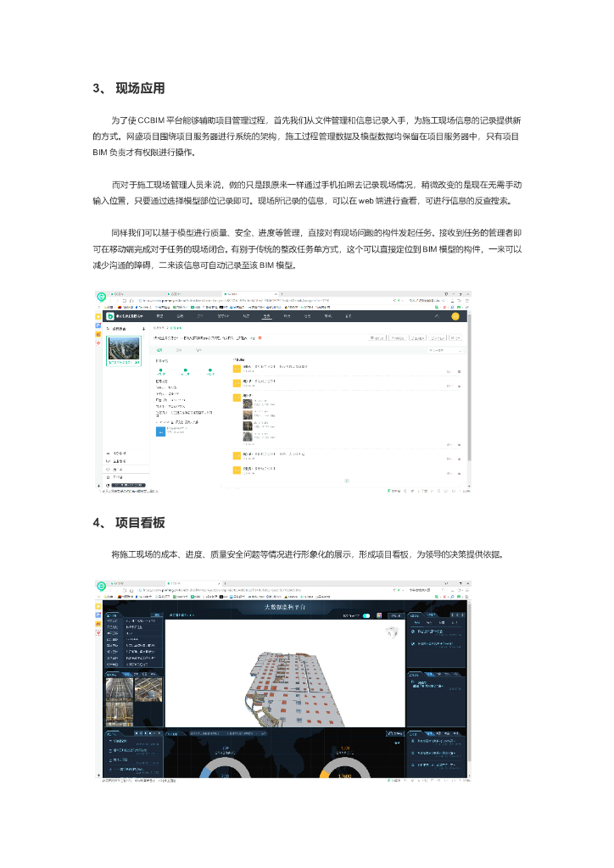614x868 pixels.
Task: Toggle the switch at the top of the dashboard viewer
Action: (366, 615)
